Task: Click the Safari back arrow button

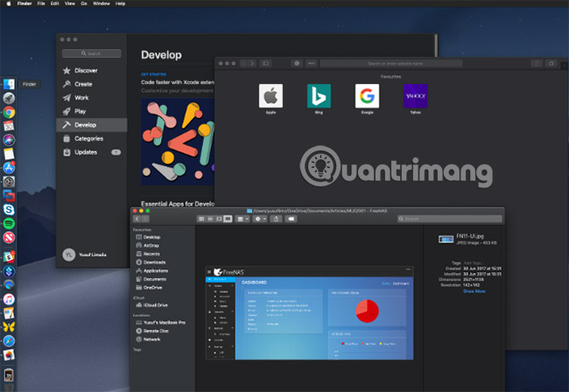Action: pyautogui.click(x=244, y=64)
